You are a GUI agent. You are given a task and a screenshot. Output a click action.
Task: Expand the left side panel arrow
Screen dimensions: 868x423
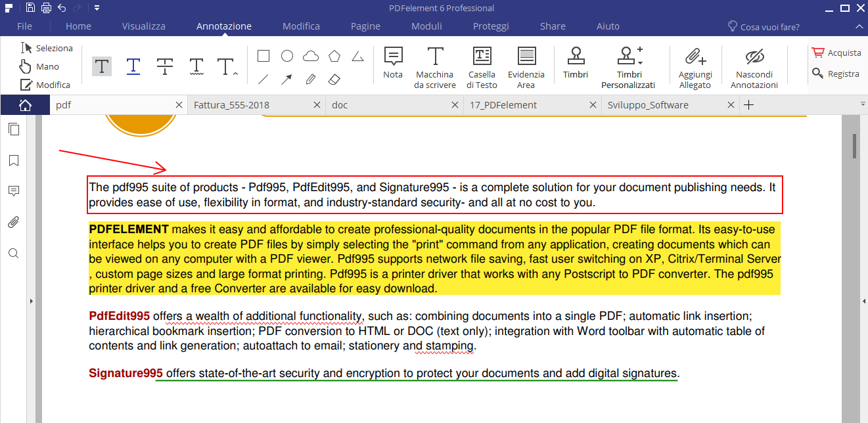[x=31, y=301]
